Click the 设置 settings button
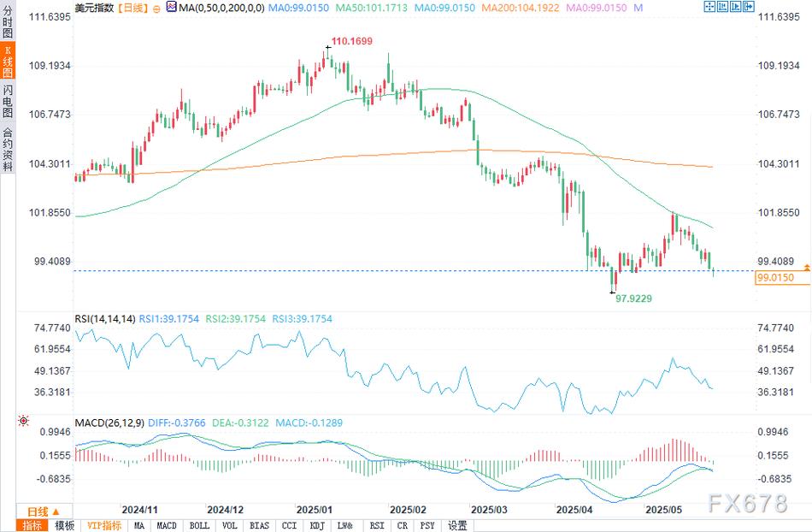The height and width of the screenshot is (532, 812). click(457, 525)
